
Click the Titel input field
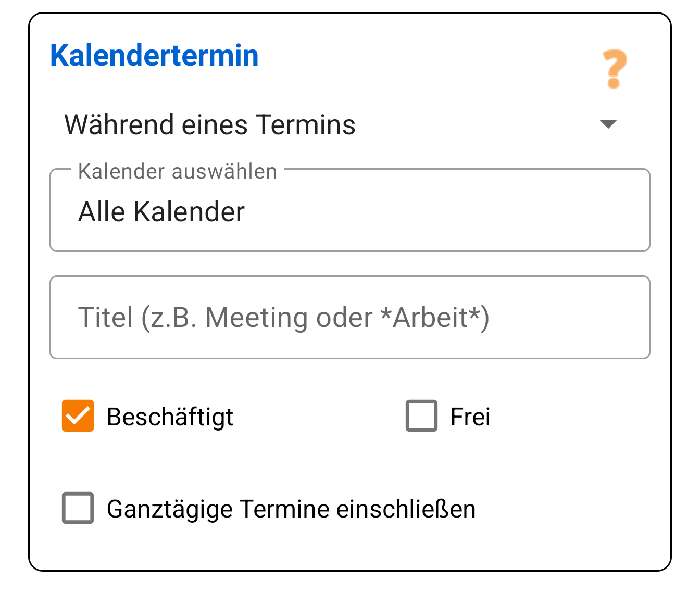[x=349, y=318]
